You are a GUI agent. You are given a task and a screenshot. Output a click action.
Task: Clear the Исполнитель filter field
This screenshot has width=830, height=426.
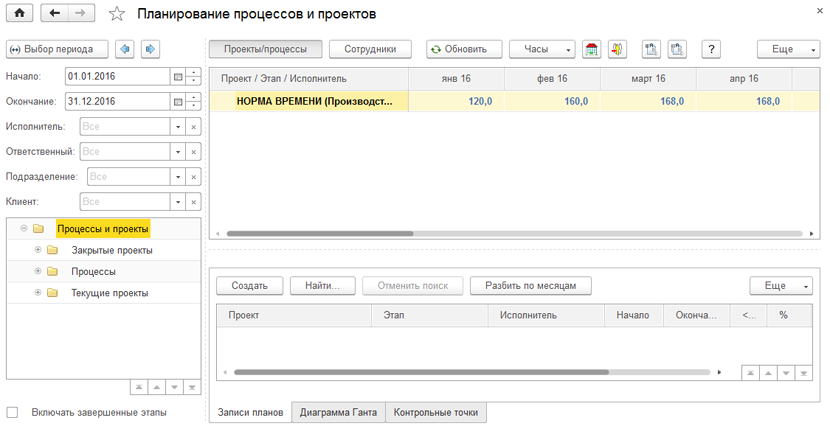(194, 127)
